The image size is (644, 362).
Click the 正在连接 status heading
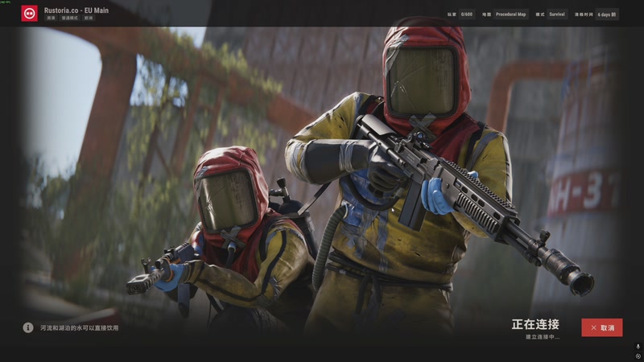[535, 324]
